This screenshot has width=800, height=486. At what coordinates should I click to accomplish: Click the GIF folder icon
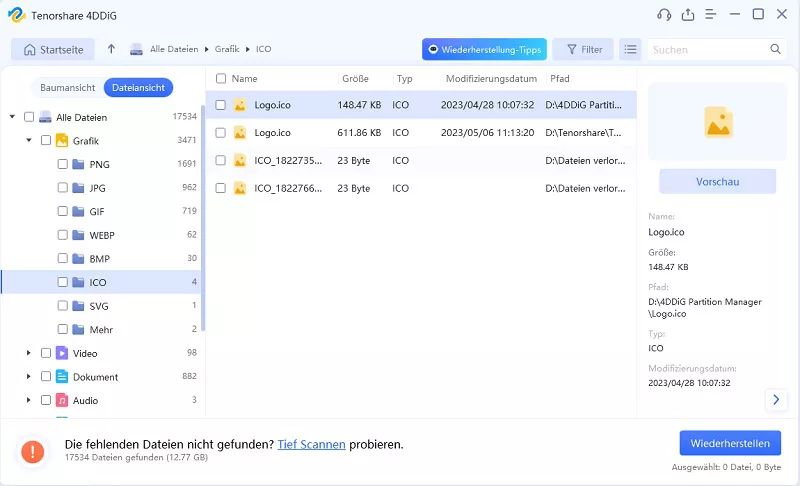click(x=78, y=211)
